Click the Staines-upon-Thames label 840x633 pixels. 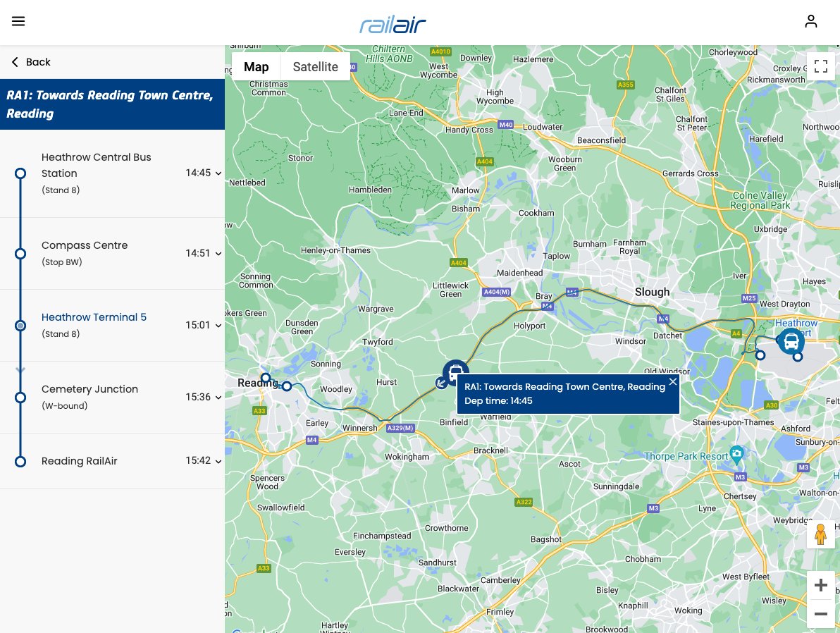click(733, 422)
